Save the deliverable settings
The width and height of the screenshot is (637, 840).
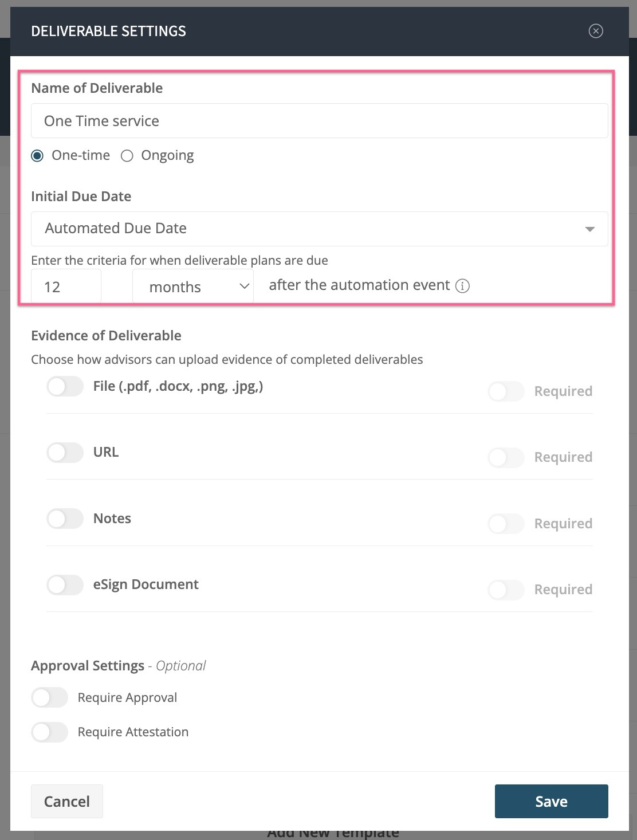pos(552,801)
